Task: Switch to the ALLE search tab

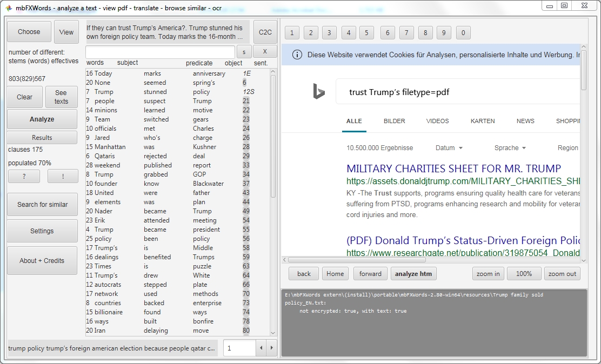Action: pos(354,121)
